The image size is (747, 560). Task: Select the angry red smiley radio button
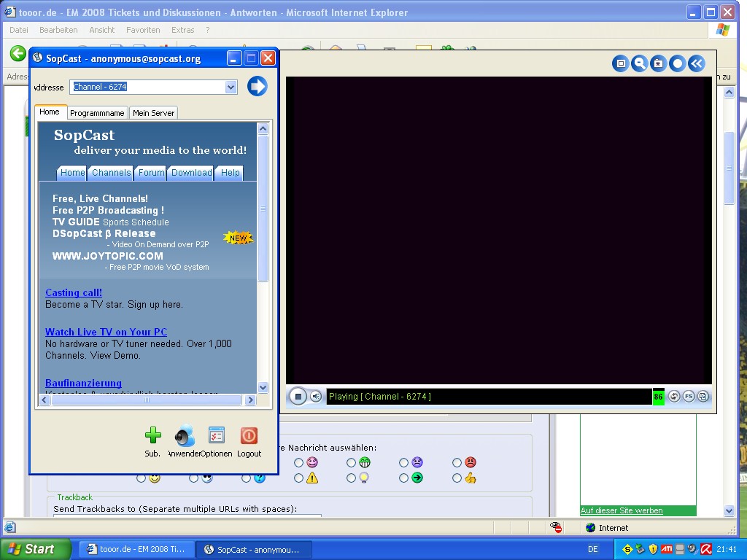(x=457, y=462)
